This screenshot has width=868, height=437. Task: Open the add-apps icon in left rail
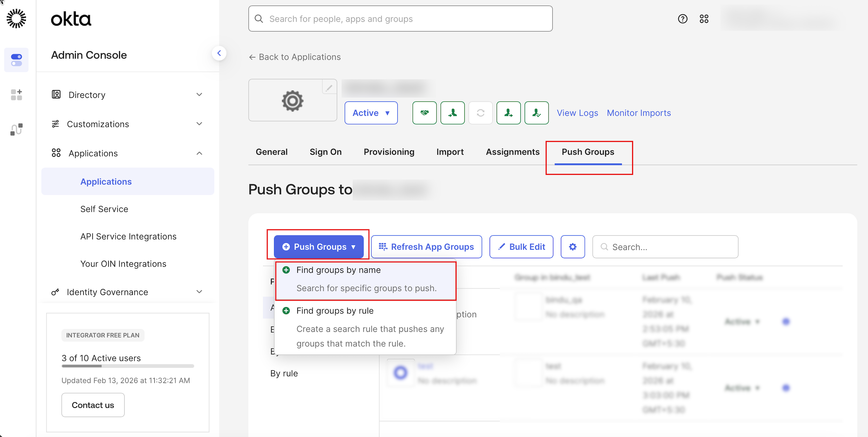pos(16,95)
